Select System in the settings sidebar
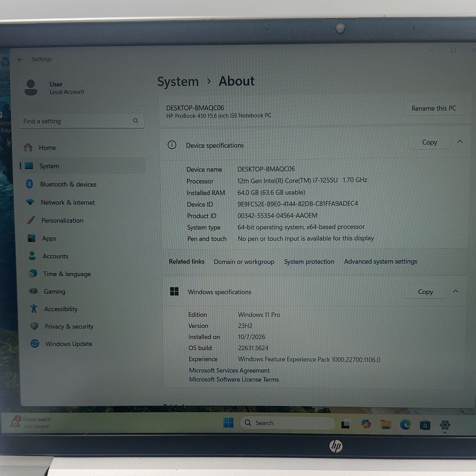The height and width of the screenshot is (476, 476). pyautogui.click(x=83, y=166)
